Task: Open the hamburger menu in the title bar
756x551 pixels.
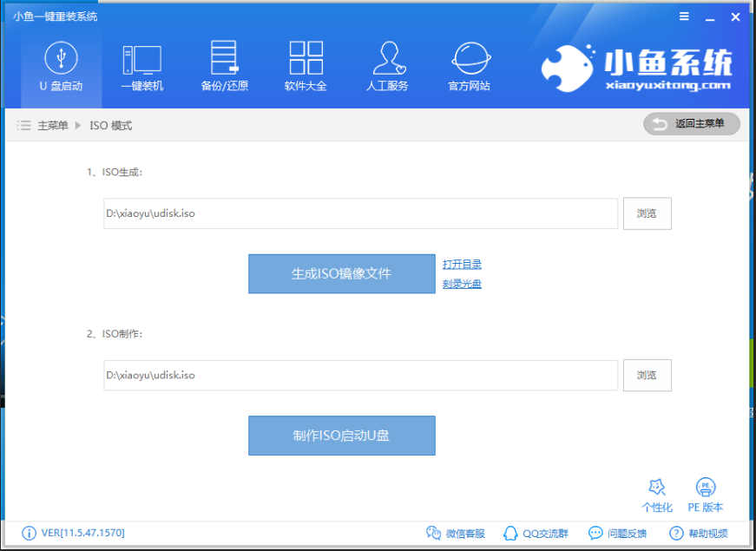Action: click(684, 16)
